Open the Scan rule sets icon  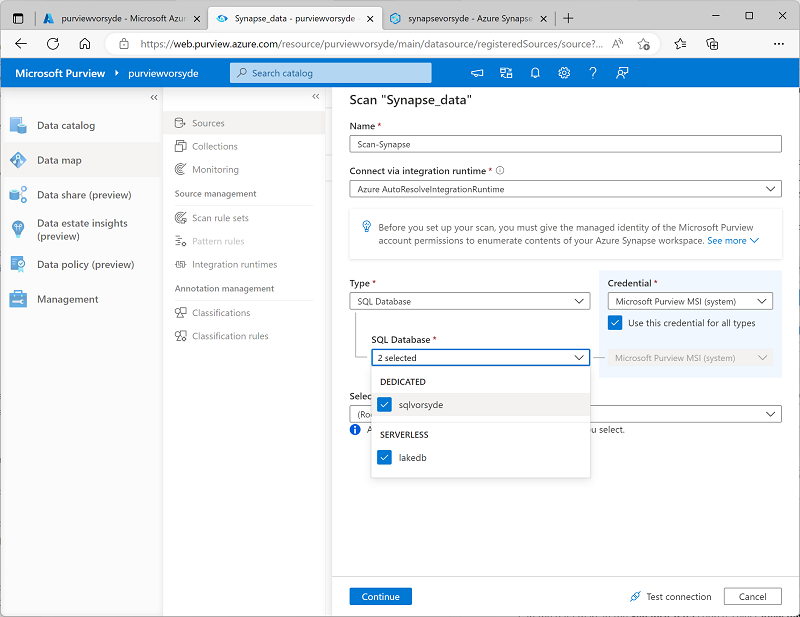(x=180, y=218)
